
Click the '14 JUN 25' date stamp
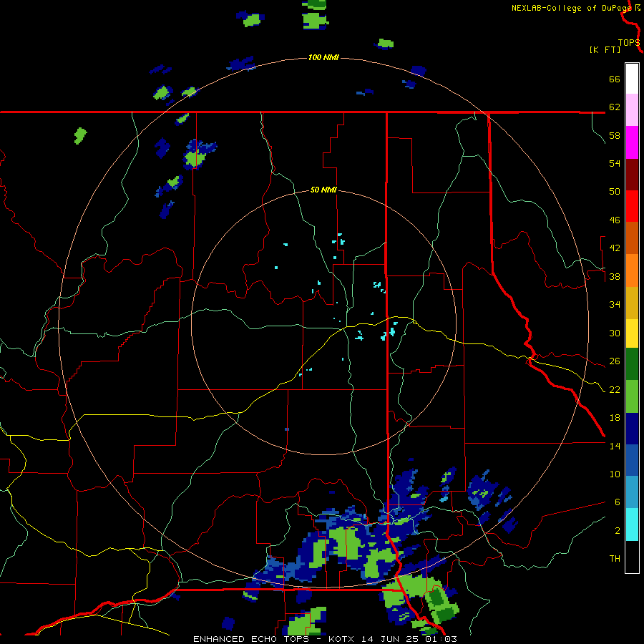pos(392,639)
